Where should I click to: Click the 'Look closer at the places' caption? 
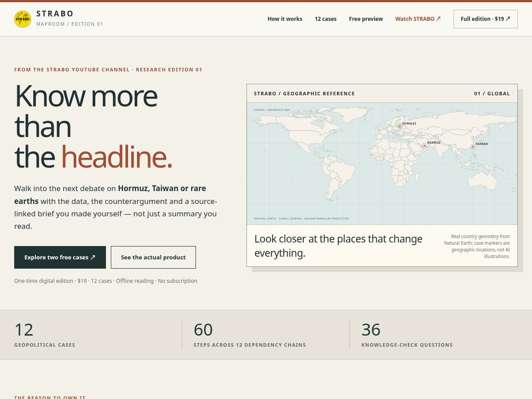tap(339, 246)
